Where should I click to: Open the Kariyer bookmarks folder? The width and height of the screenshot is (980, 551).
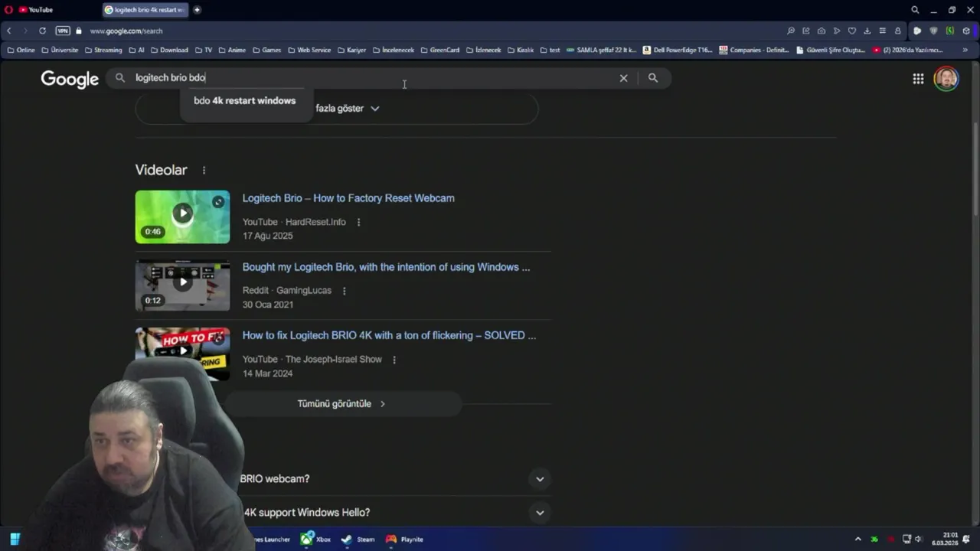tap(352, 50)
